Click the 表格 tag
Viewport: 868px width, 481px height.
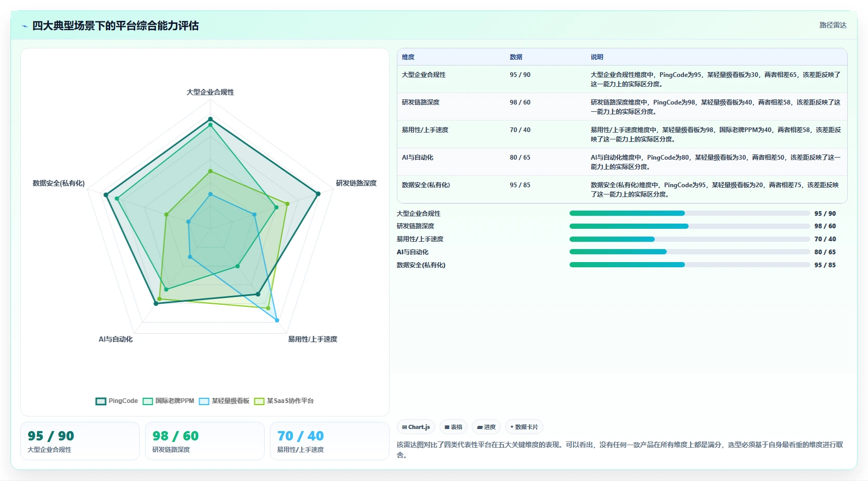click(454, 427)
